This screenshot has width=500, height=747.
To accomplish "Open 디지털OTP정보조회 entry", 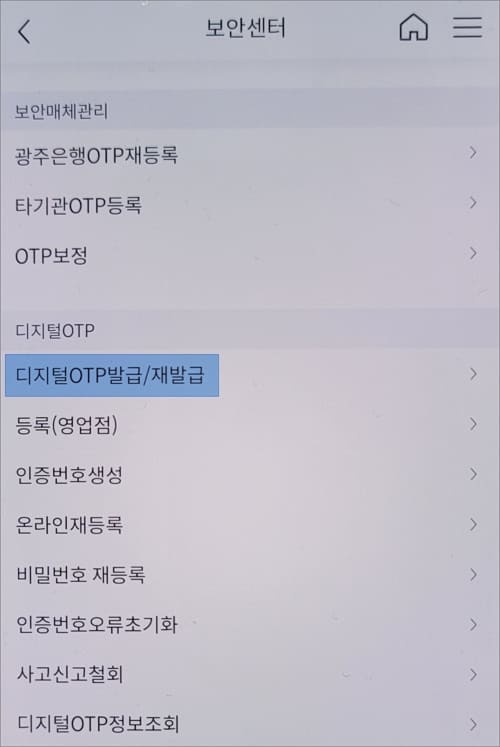I will [250, 724].
